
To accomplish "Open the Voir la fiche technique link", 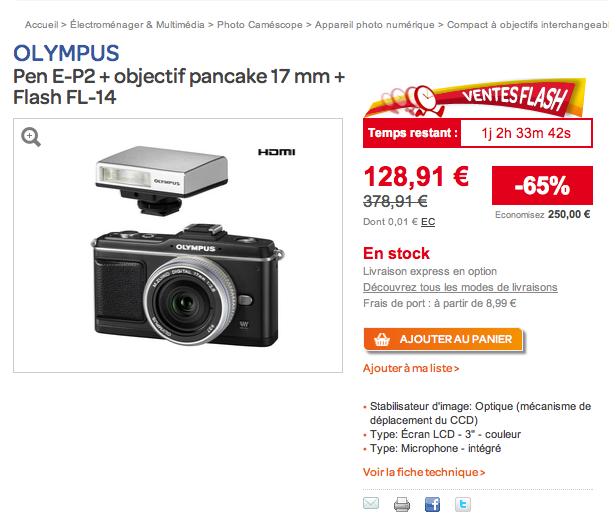I will (x=423, y=472).
